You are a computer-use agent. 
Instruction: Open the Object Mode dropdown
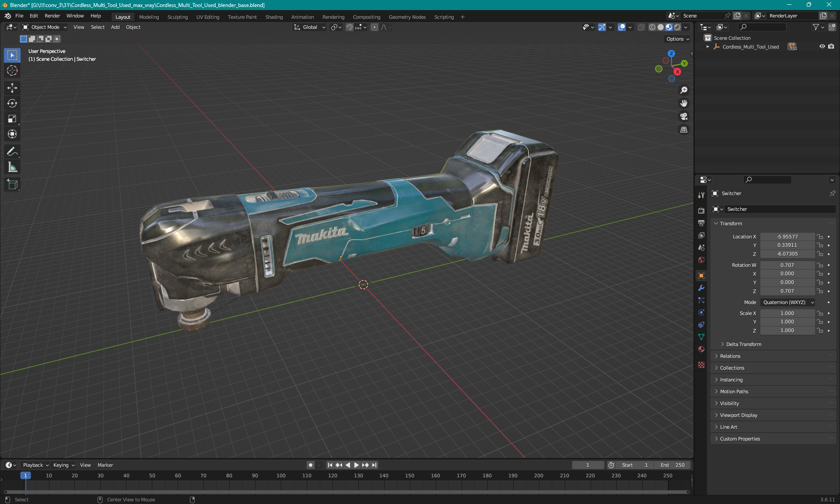[45, 27]
